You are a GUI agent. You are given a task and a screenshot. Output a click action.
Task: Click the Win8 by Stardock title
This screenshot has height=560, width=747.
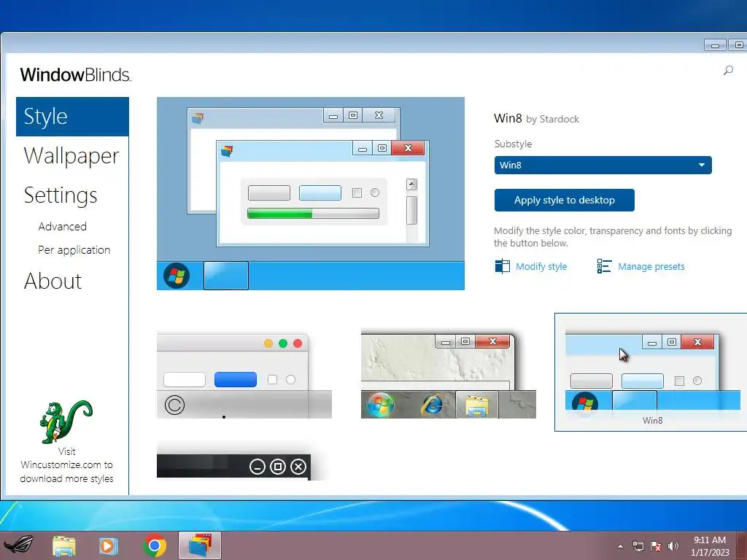click(x=536, y=118)
